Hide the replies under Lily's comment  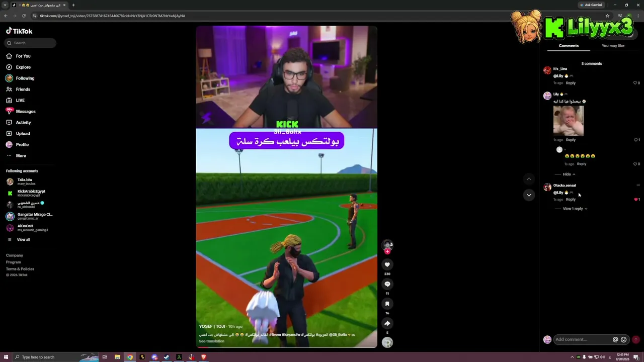tap(569, 174)
